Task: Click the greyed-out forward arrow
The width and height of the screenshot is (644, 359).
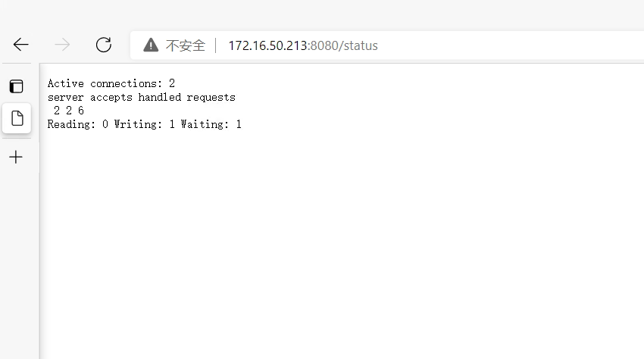Action: tap(62, 45)
